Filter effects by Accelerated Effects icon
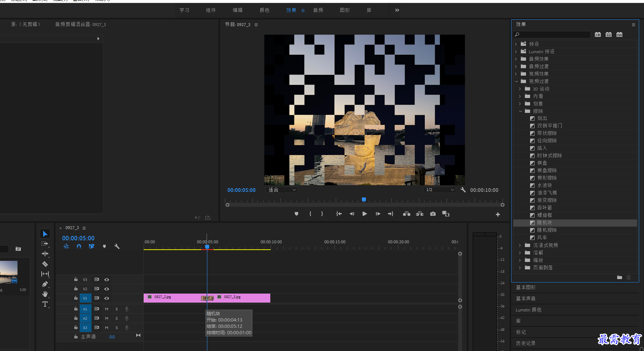Screen dimensions: 644x351 [x=598, y=35]
